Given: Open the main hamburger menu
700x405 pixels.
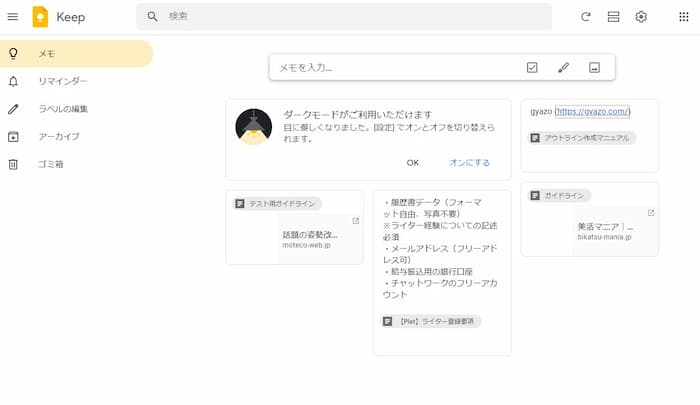Looking at the screenshot, I should pyautogui.click(x=13, y=17).
